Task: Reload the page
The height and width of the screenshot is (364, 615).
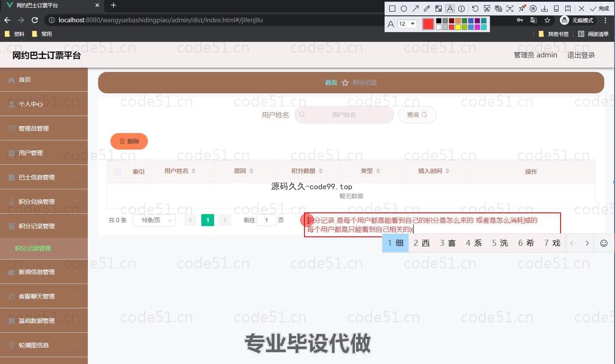Action: [x=35, y=20]
